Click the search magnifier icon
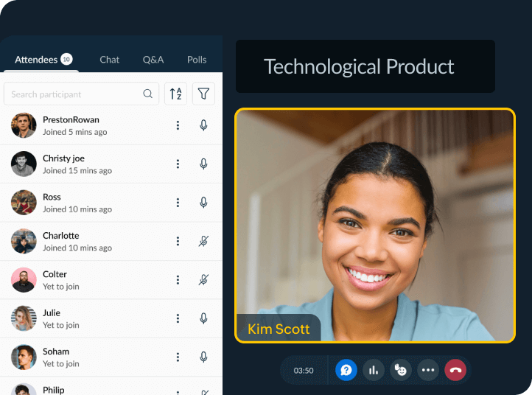 pyautogui.click(x=147, y=94)
